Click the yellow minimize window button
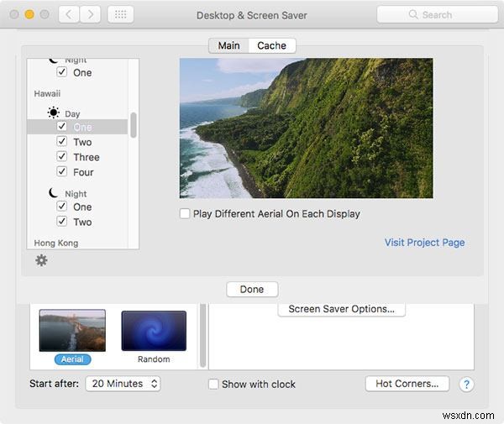Image resolution: width=504 pixels, height=424 pixels. (29, 14)
